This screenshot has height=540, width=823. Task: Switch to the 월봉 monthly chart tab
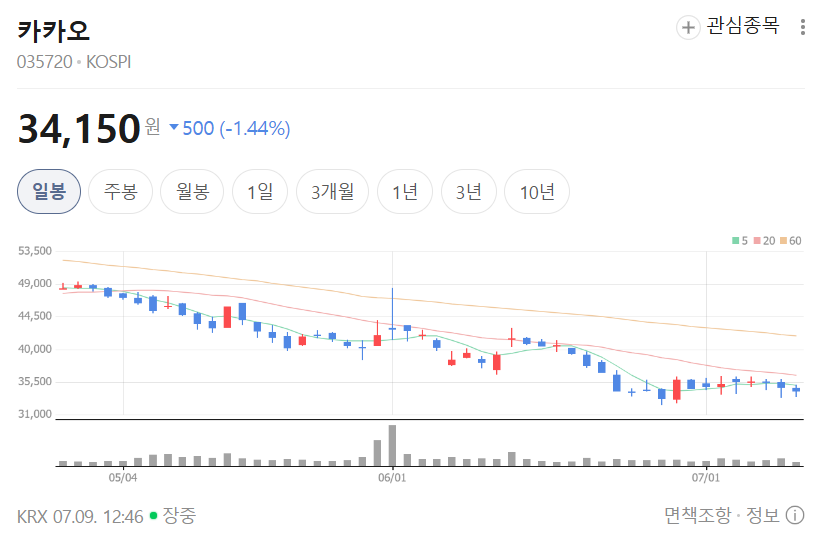pos(192,192)
